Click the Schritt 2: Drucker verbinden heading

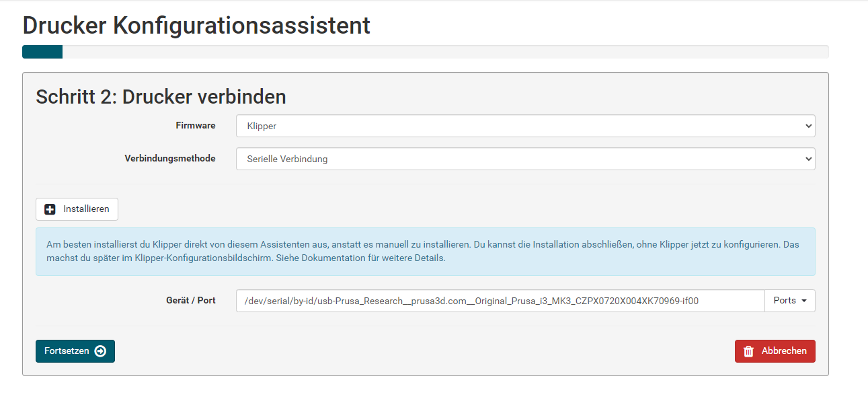161,97
